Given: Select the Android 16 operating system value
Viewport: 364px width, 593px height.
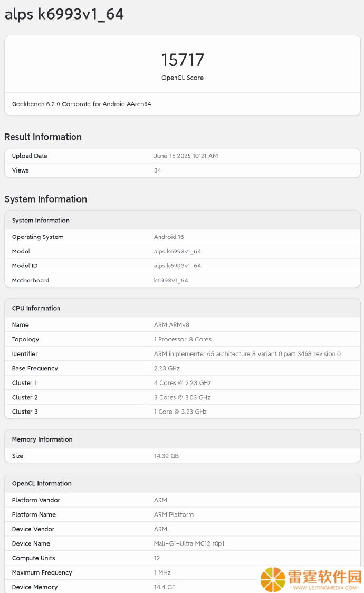Looking at the screenshot, I should tap(169, 237).
